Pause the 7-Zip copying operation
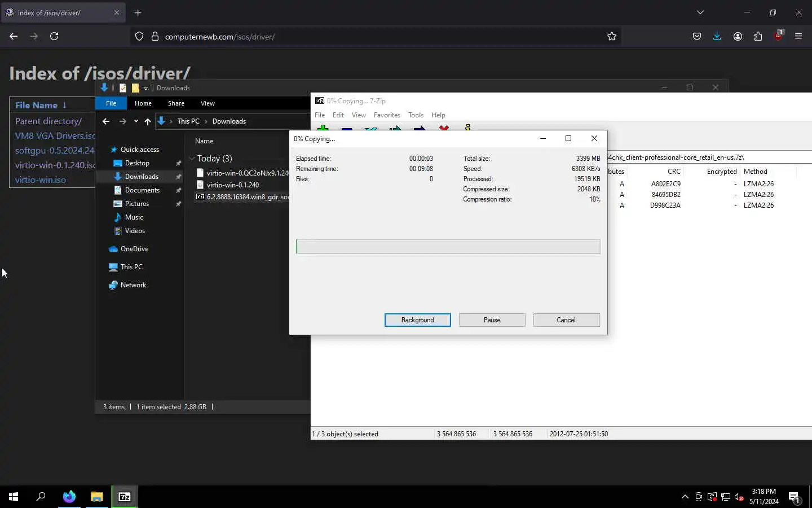This screenshot has height=508, width=812. 492,320
